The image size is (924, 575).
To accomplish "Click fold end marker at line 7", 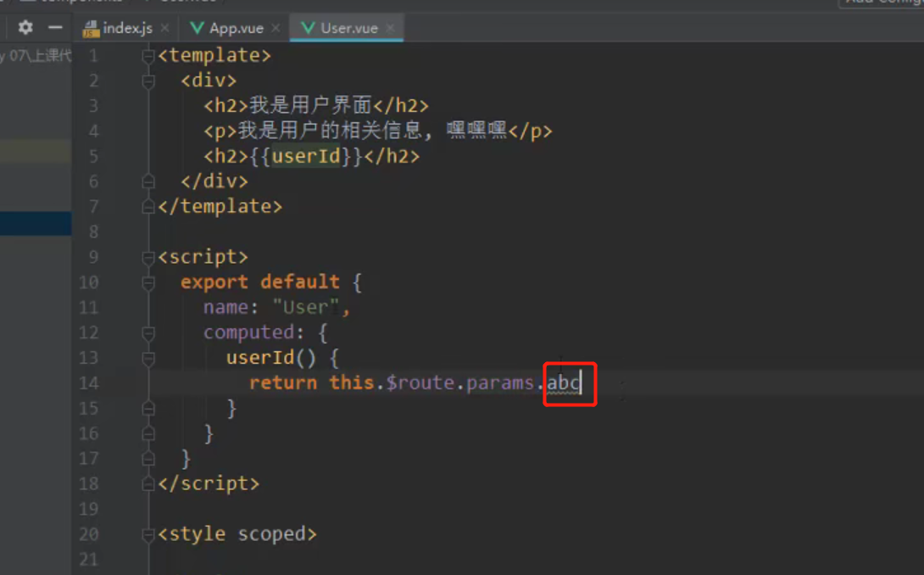I will pos(148,206).
